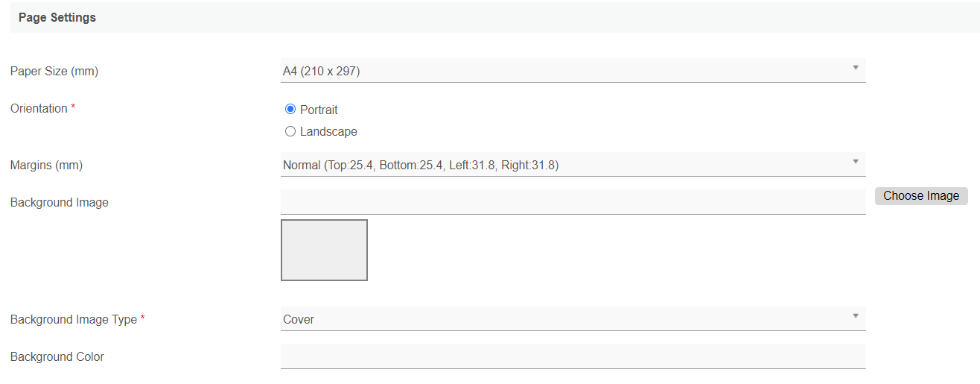Click the Page Settings section header
Viewport: 980px width, 384px height.
pyautogui.click(x=57, y=17)
